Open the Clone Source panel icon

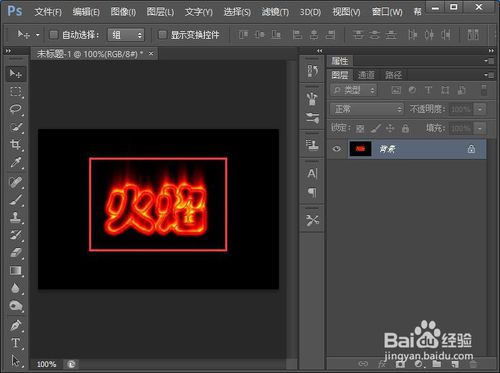(312, 145)
